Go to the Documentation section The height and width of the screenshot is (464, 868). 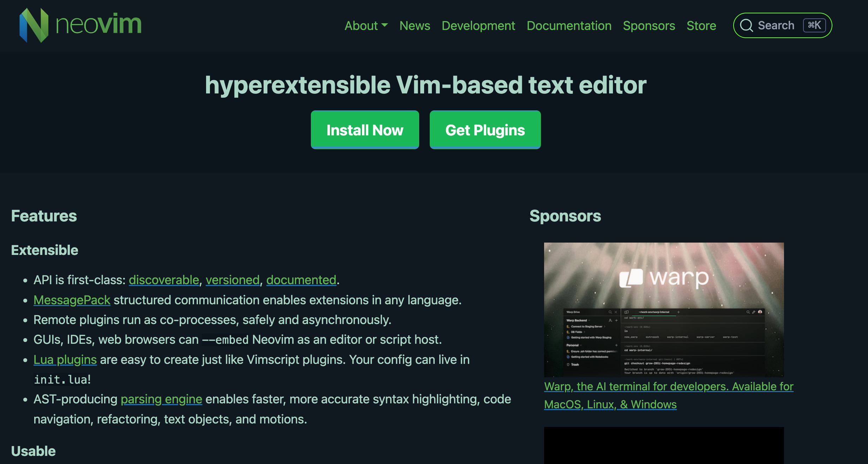click(x=569, y=26)
